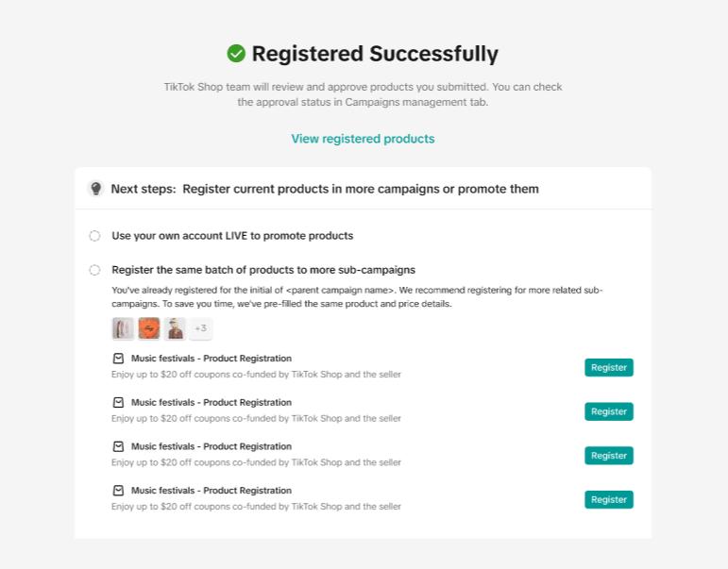This screenshot has height=569, width=728.
Task: Open the third product thumbnail image
Action: (x=175, y=328)
